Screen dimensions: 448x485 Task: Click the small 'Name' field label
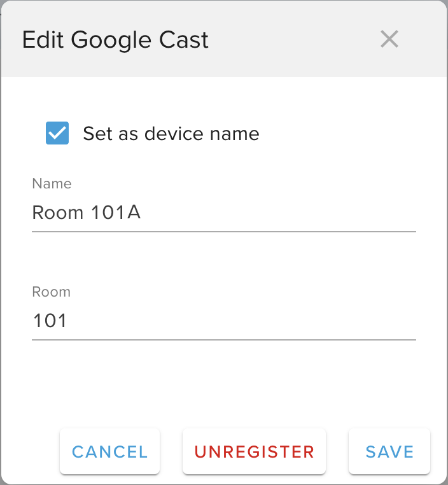[x=52, y=184]
